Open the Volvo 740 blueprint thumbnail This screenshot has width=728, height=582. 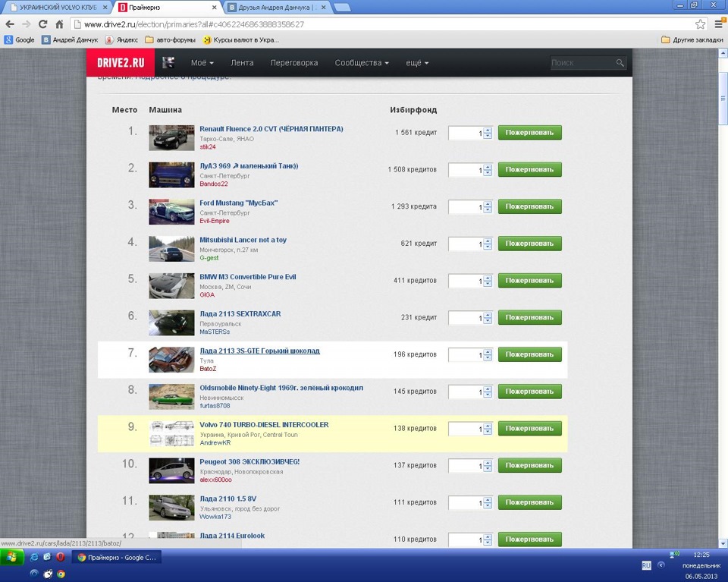coord(171,433)
